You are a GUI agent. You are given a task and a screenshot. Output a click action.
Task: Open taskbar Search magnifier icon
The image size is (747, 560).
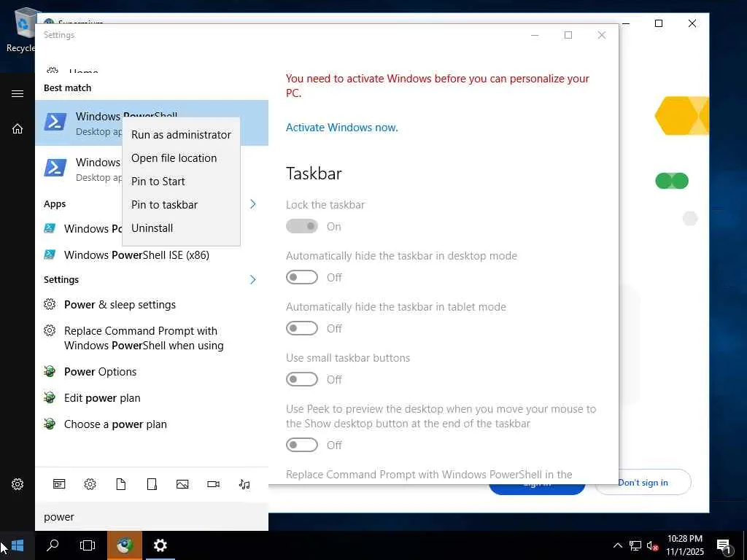[53, 545]
